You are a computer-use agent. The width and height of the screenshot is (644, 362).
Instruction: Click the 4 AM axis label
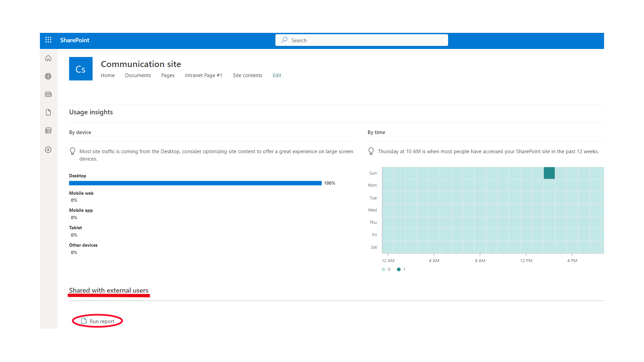coord(434,261)
